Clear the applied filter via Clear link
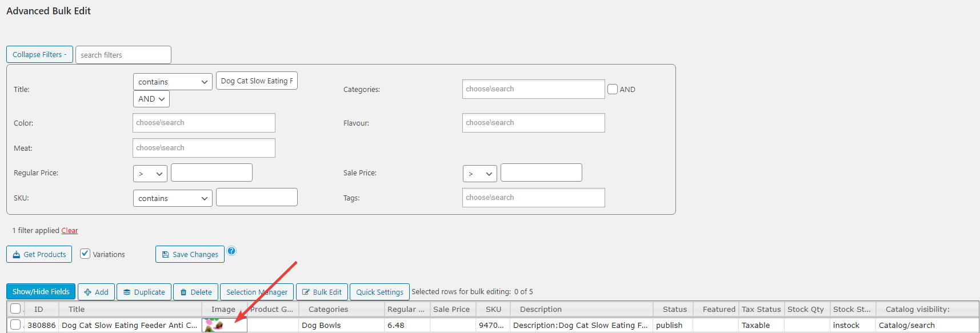Screen dimensions: 980x333 coord(70,231)
